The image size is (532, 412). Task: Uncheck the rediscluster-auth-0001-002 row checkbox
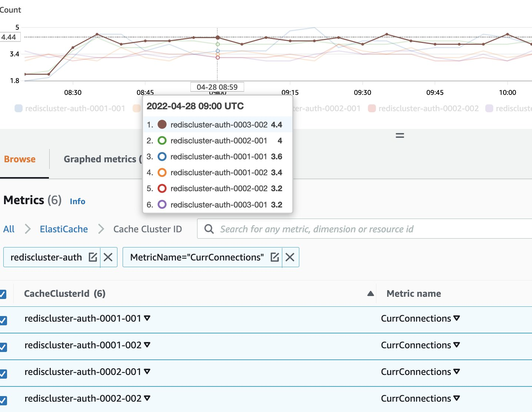3,347
